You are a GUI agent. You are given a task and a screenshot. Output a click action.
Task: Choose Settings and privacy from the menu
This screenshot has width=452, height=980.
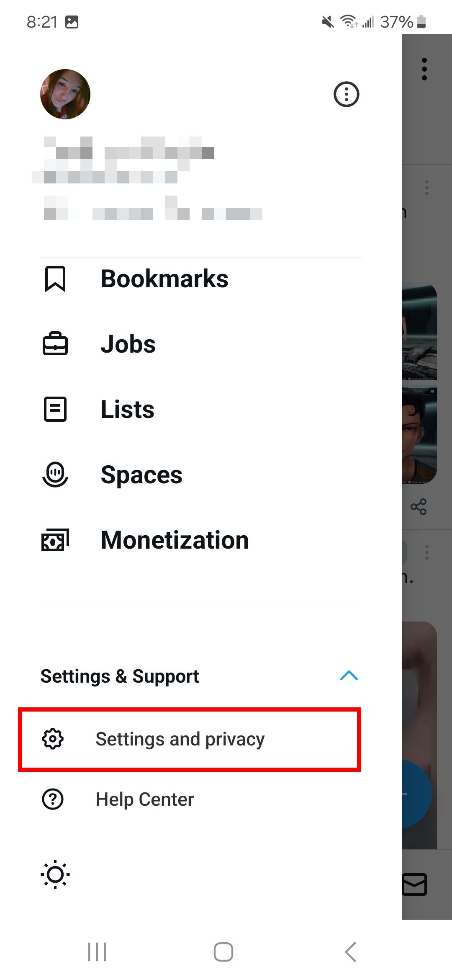[180, 738]
